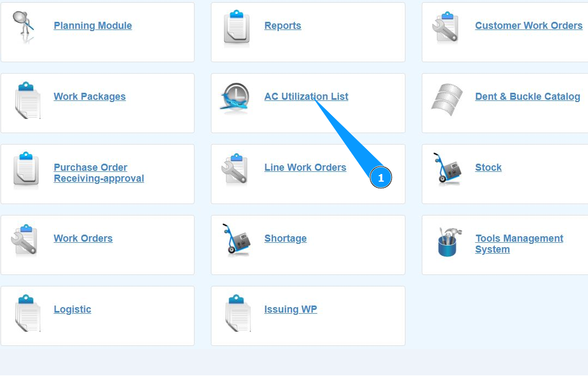Viewport: 588px width, 377px height.
Task: Open the Issuing WP link
Action: [290, 309]
